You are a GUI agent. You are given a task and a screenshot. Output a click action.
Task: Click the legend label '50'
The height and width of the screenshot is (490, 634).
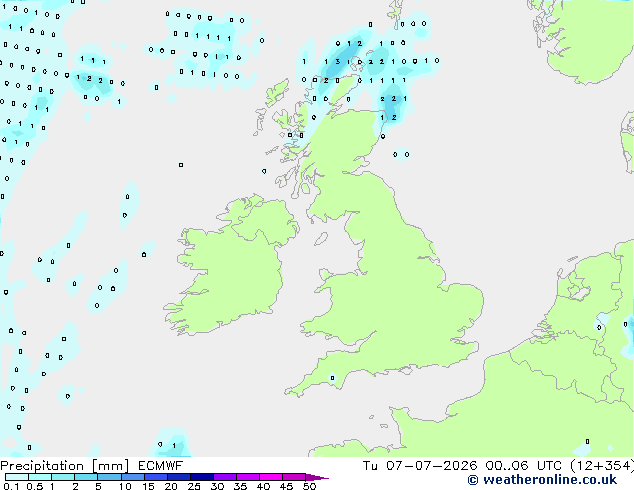point(309,486)
